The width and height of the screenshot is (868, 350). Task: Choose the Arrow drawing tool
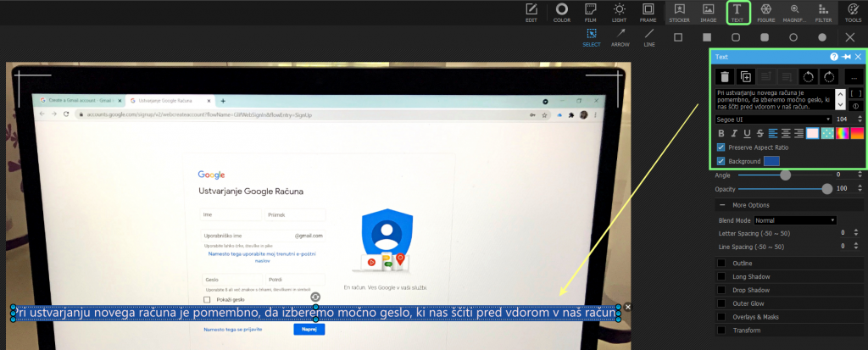pyautogui.click(x=620, y=37)
